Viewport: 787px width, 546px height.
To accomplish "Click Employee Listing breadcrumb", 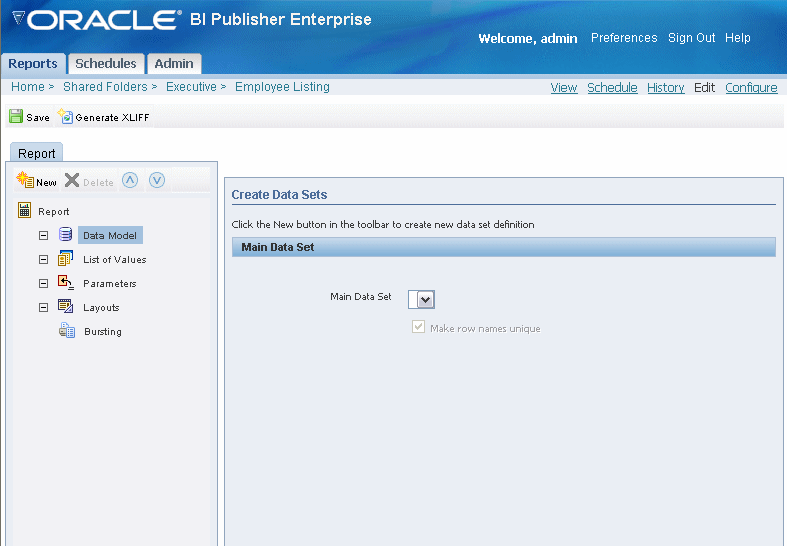I will [282, 87].
